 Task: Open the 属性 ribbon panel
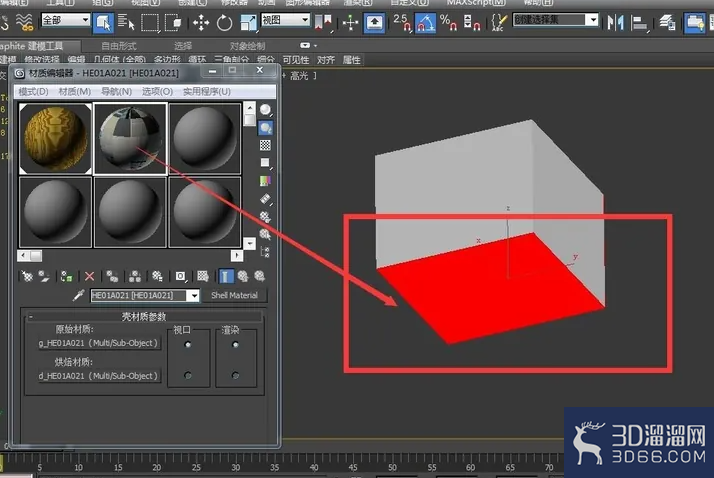(x=351, y=60)
